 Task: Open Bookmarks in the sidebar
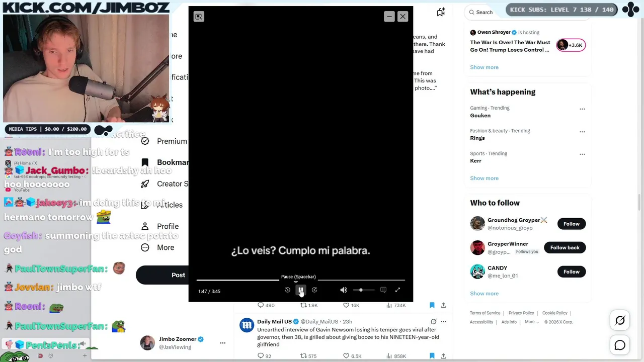165,162
